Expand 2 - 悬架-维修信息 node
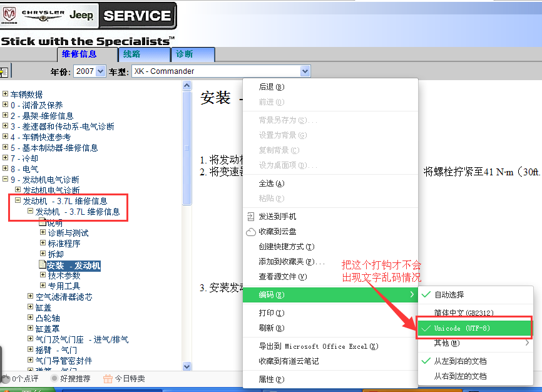Image resolution: width=542 pixels, height=392 pixels. pos(5,115)
